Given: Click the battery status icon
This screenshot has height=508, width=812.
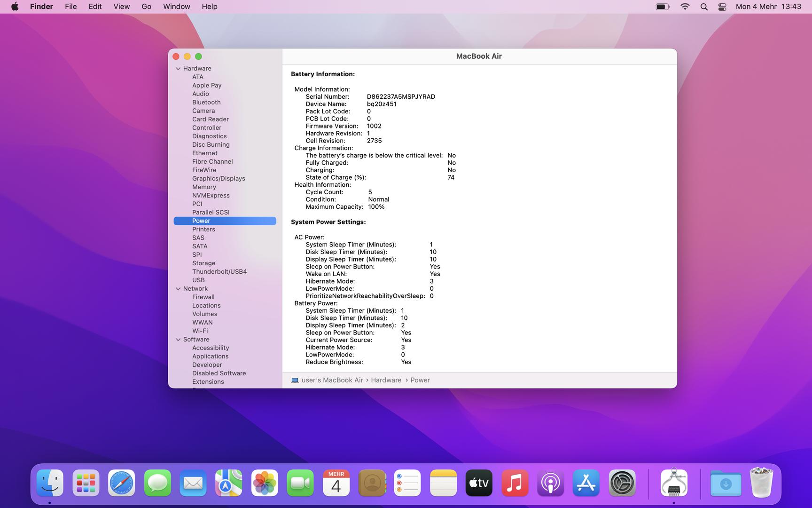Looking at the screenshot, I should tap(663, 7).
